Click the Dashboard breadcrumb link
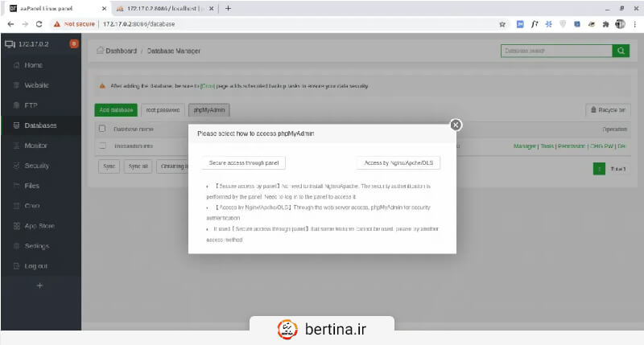 tap(122, 51)
